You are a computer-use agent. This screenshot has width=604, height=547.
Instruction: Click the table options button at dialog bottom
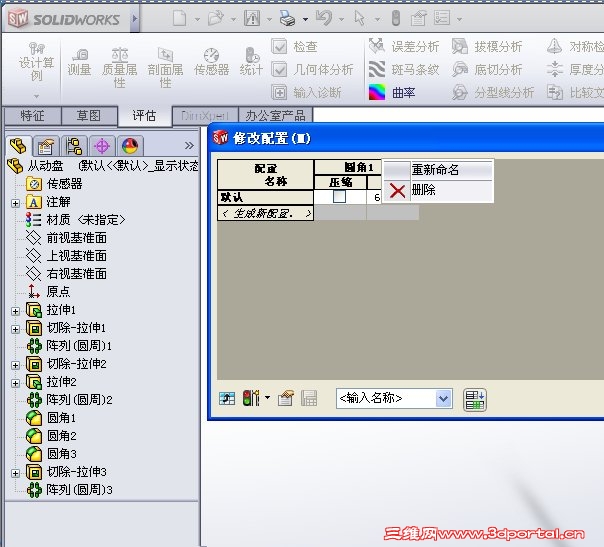[475, 400]
